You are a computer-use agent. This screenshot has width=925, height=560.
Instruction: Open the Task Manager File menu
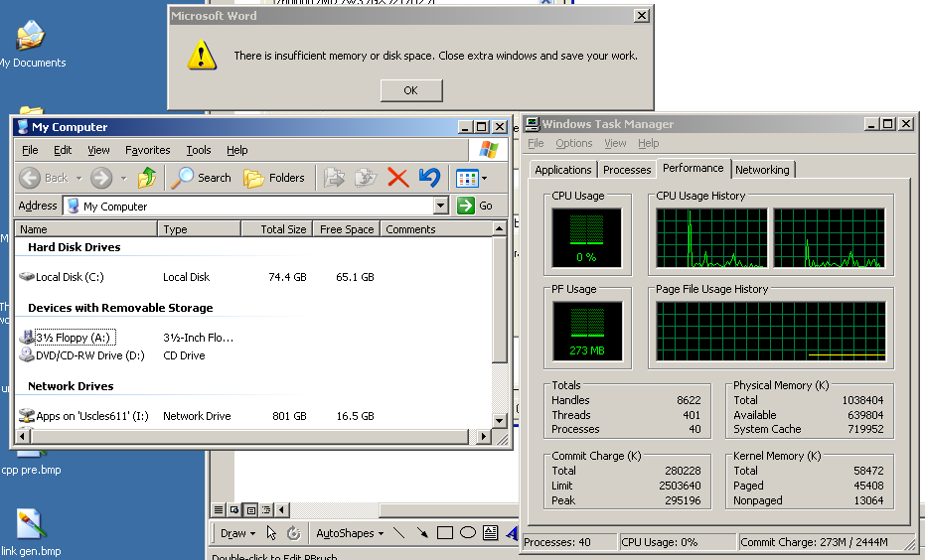[x=536, y=143]
